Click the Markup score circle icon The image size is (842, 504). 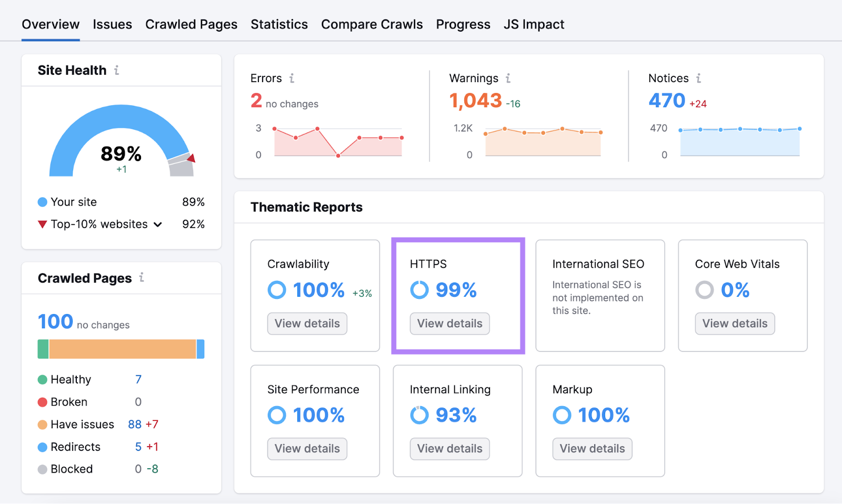pos(562,415)
